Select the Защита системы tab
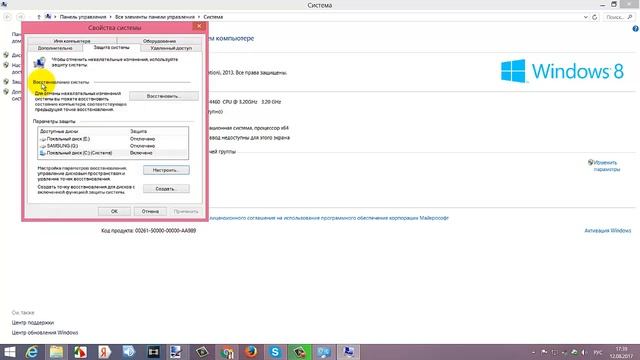640x360 pixels. tap(111, 47)
